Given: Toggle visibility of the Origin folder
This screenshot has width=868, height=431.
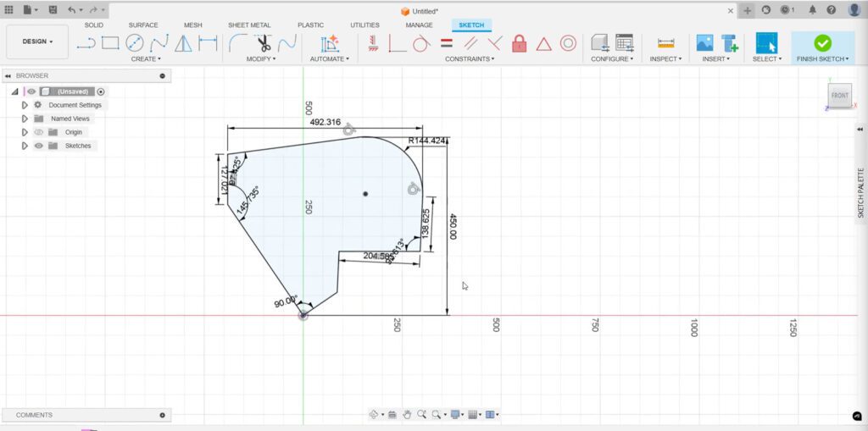Looking at the screenshot, I should [38, 132].
